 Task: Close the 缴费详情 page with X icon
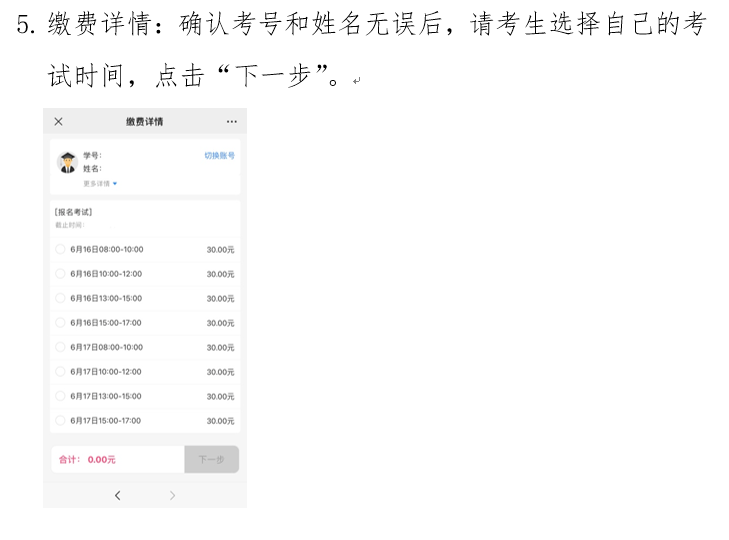(59, 121)
